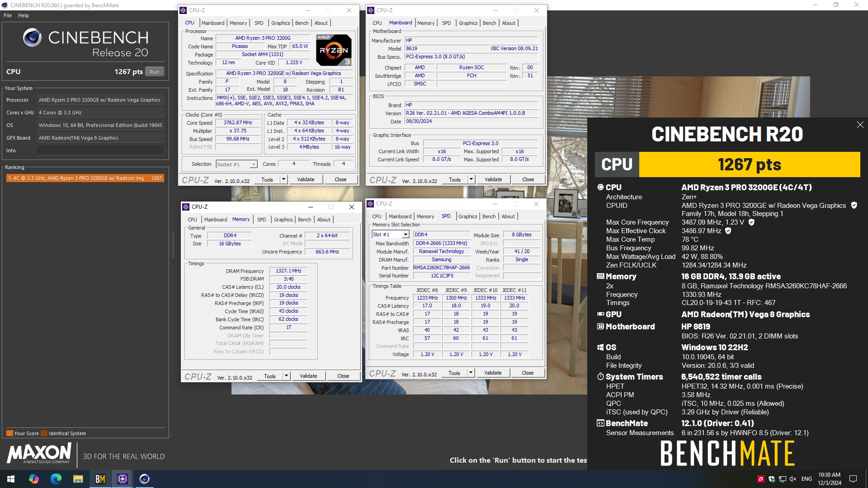This screenshot has height=488, width=868.
Task: Open File Explorer from the taskbar
Action: click(x=78, y=479)
